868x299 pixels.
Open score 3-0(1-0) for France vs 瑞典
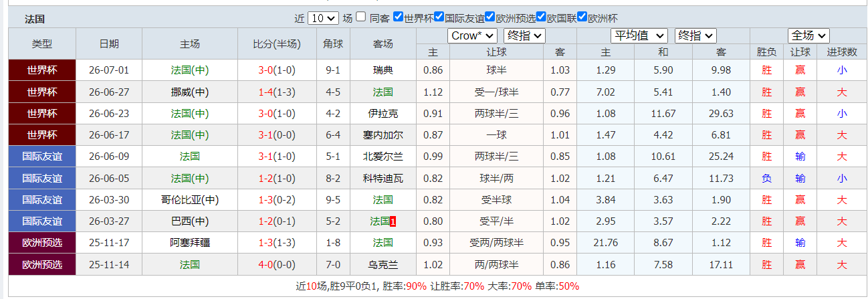click(x=276, y=70)
